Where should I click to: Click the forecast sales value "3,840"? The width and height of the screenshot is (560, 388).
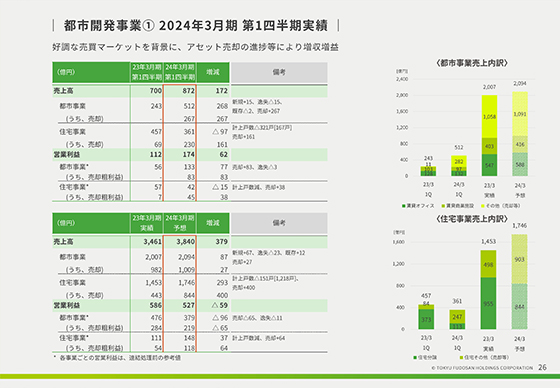tap(185, 242)
